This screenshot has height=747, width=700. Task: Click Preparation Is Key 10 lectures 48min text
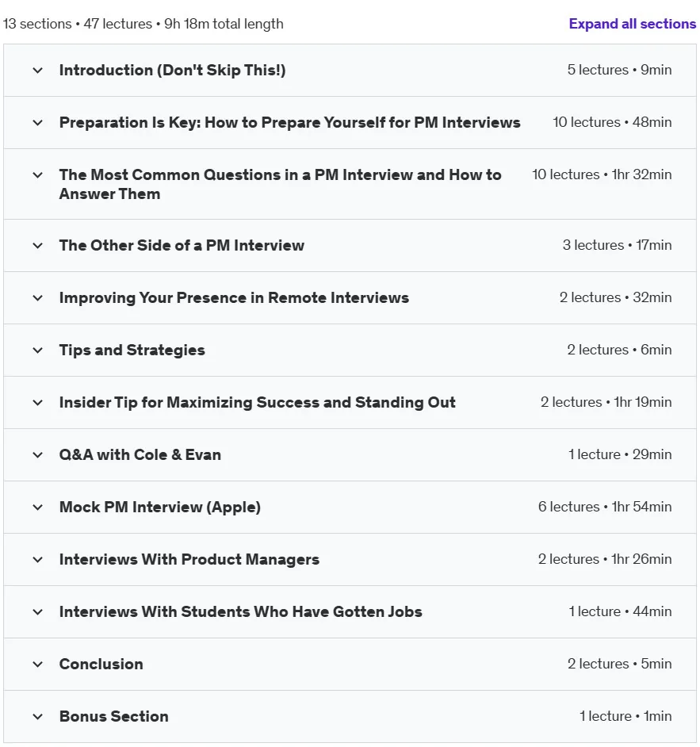[x=612, y=122]
